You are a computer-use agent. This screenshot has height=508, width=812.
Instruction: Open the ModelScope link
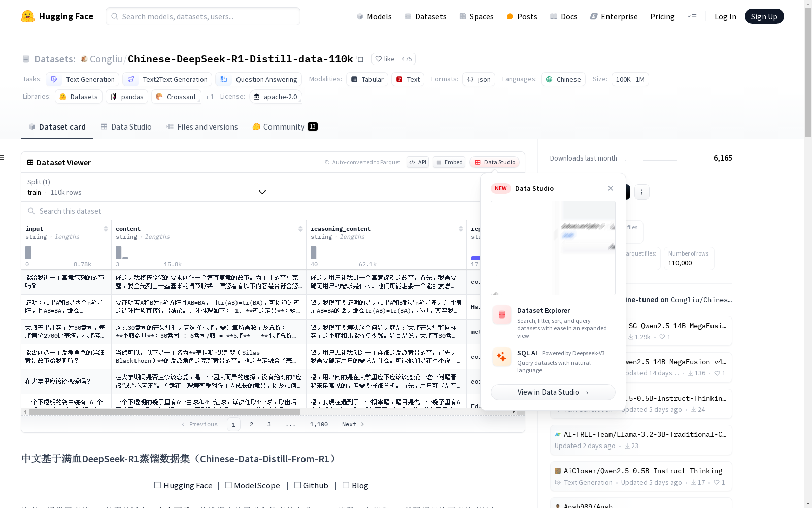257,486
